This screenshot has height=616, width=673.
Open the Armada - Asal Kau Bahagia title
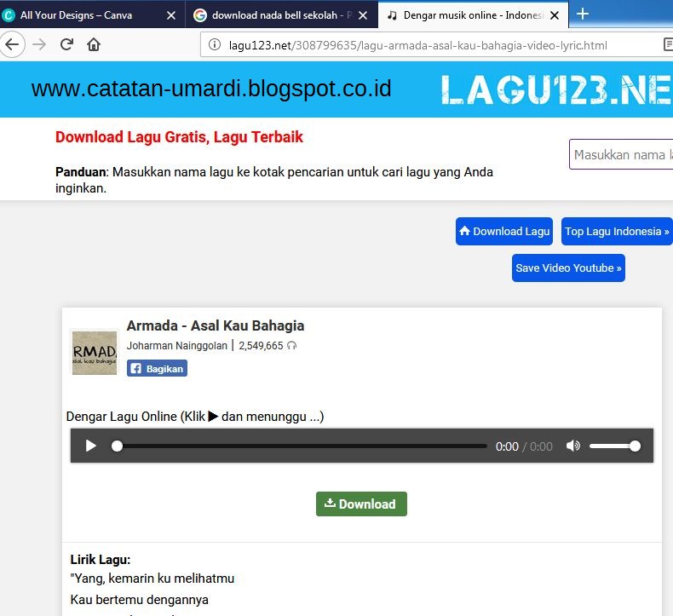click(215, 325)
